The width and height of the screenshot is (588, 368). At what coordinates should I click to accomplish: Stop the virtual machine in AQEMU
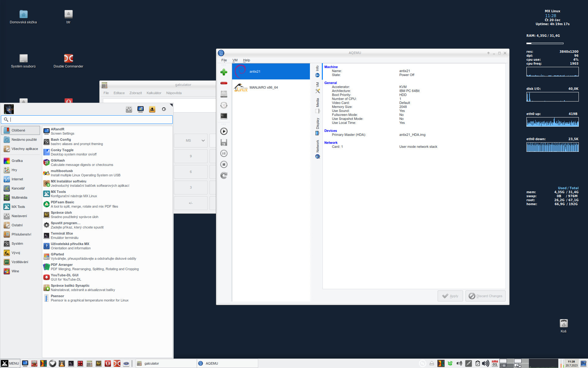tap(224, 164)
